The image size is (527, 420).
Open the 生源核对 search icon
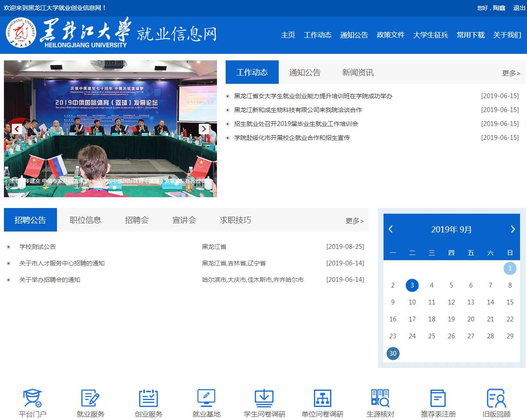(380, 398)
